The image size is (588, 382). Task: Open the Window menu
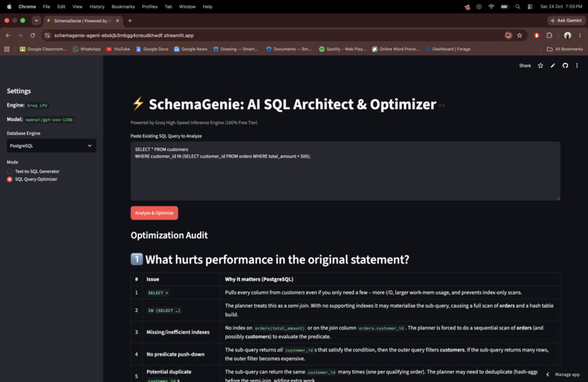pyautogui.click(x=187, y=7)
